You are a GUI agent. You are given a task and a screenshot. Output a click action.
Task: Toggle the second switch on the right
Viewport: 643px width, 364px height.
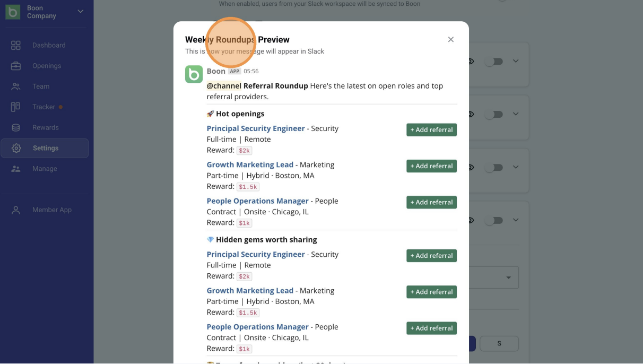pyautogui.click(x=494, y=115)
